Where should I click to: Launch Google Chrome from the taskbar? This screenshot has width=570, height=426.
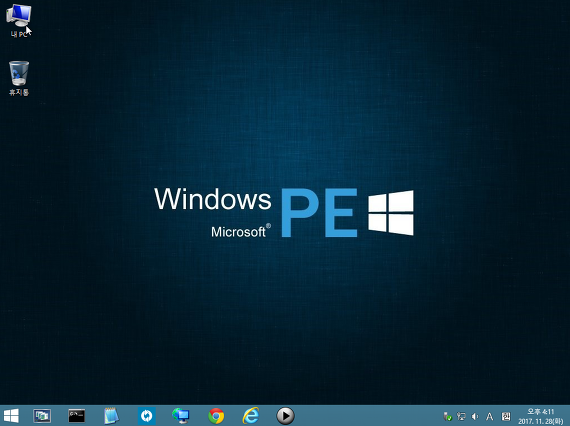pyautogui.click(x=216, y=416)
